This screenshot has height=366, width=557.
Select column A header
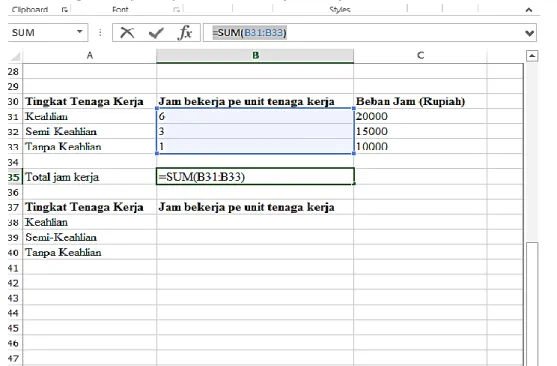pos(90,56)
